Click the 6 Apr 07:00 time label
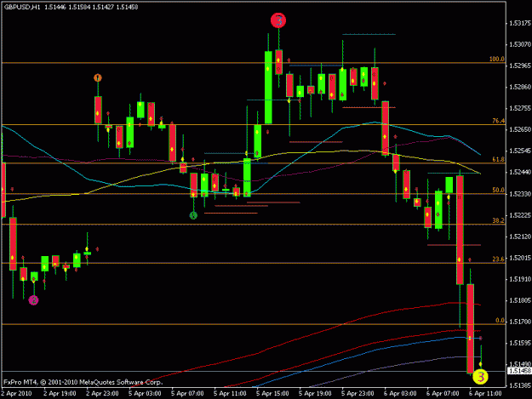Screen dimensions: 532x399 [443, 394]
